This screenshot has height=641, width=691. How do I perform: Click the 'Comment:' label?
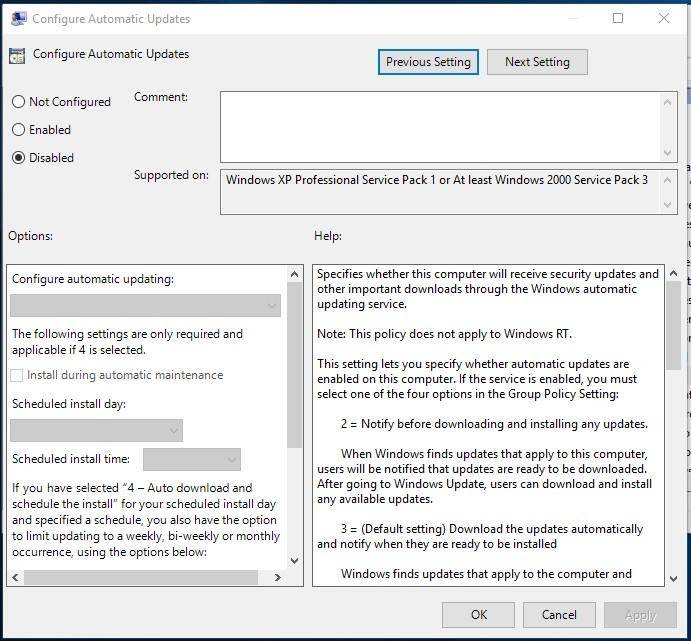[x=161, y=97]
